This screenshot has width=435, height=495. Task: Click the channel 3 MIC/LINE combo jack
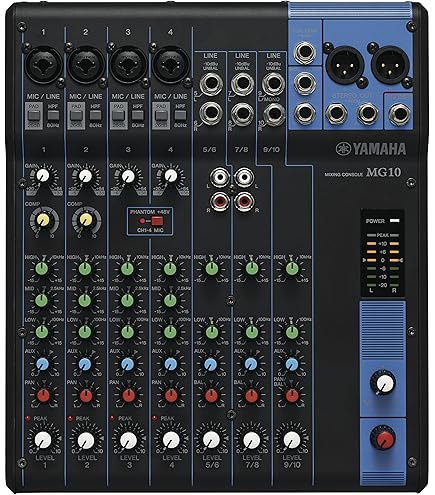pos(128,64)
